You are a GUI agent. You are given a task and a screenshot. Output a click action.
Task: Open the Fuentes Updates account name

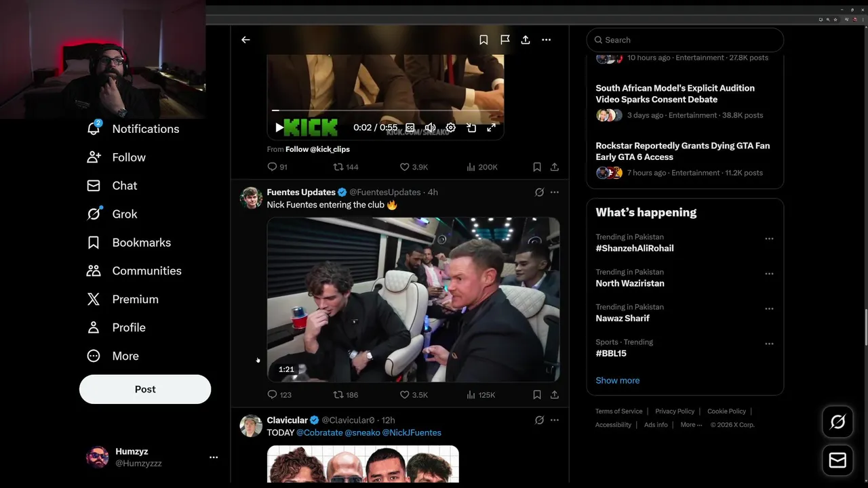coord(301,192)
